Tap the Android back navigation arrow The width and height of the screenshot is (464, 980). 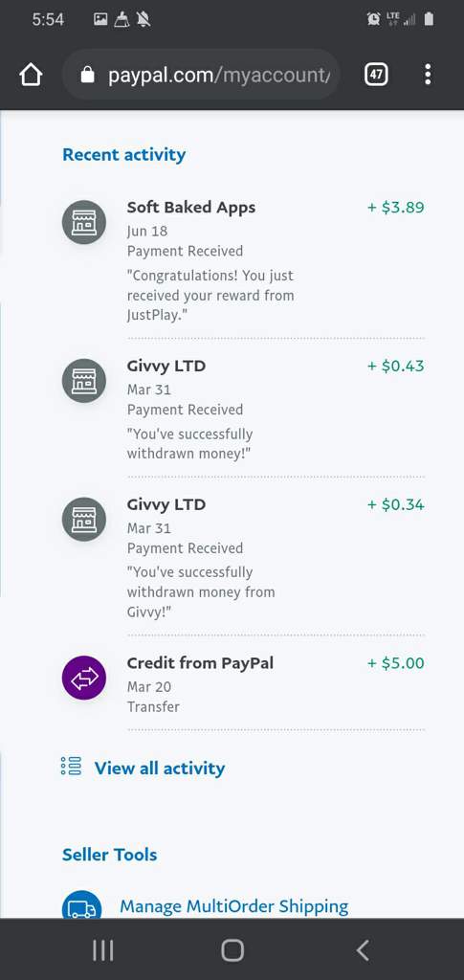click(363, 950)
